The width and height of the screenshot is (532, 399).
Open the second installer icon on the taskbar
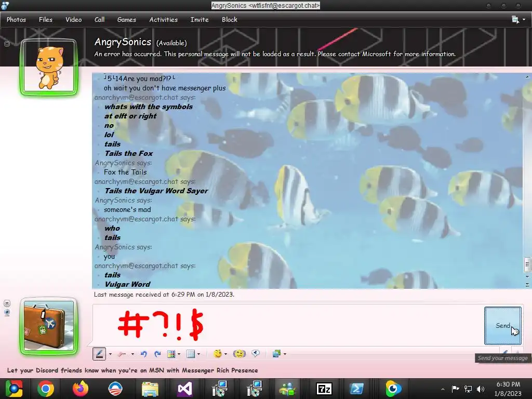[255, 389]
